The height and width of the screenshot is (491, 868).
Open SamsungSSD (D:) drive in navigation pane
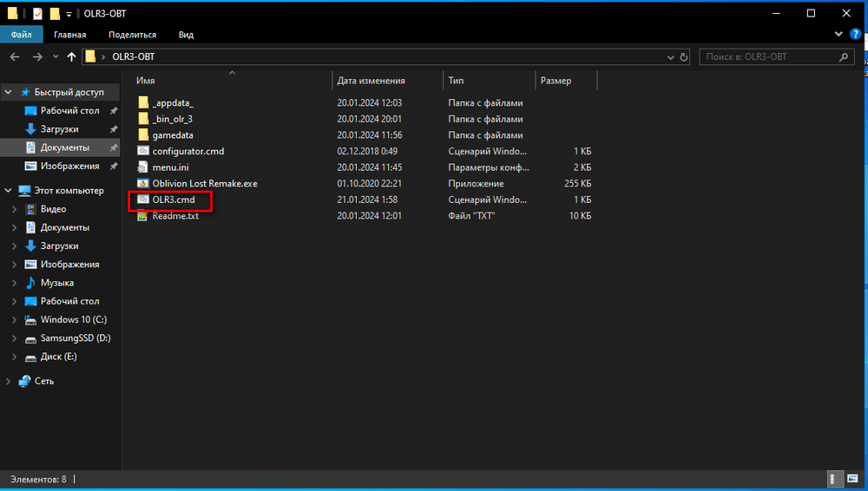(75, 338)
